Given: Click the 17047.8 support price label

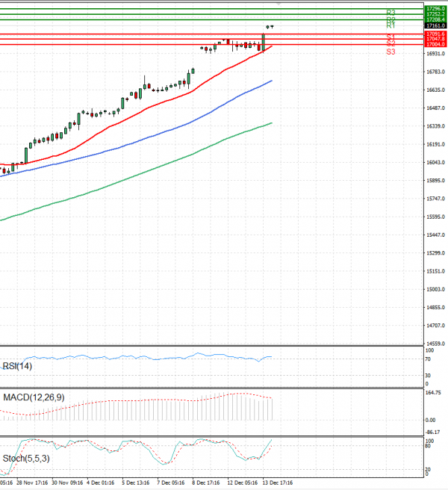Looking at the screenshot, I should point(436,39).
